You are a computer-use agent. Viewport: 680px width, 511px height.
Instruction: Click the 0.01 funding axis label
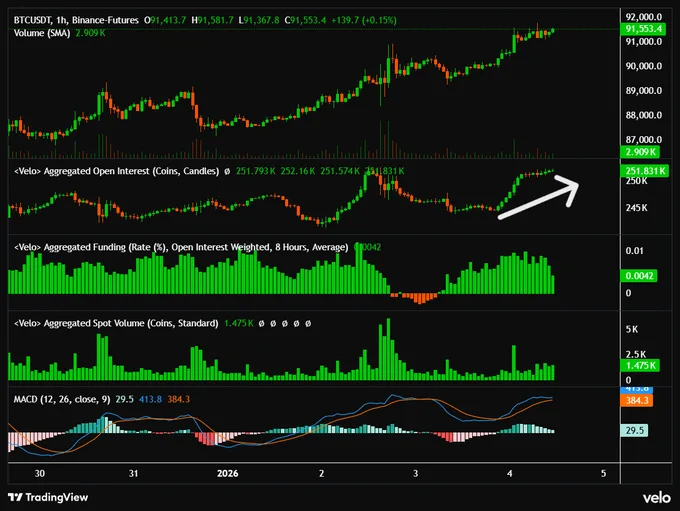click(634, 251)
